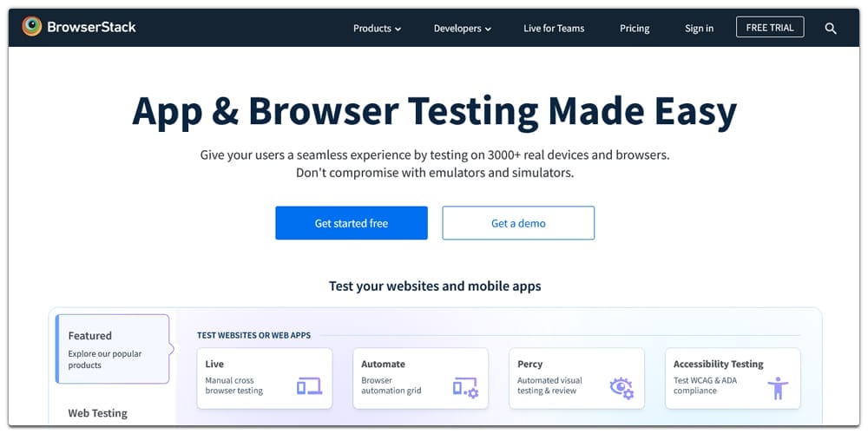
Task: Click 'Test WCAG & ADA compliance' text
Action: 705,385
